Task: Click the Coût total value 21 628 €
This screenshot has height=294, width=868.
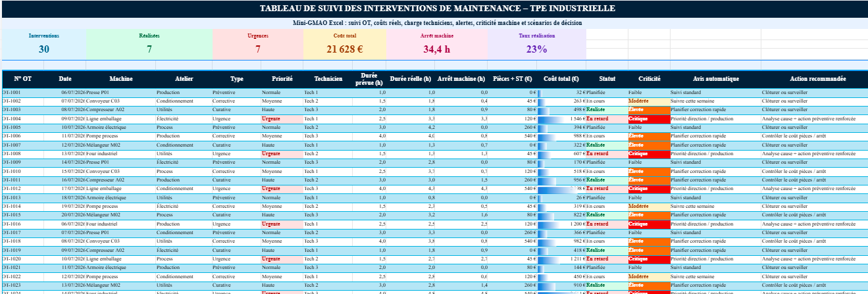Action: pyautogui.click(x=345, y=49)
